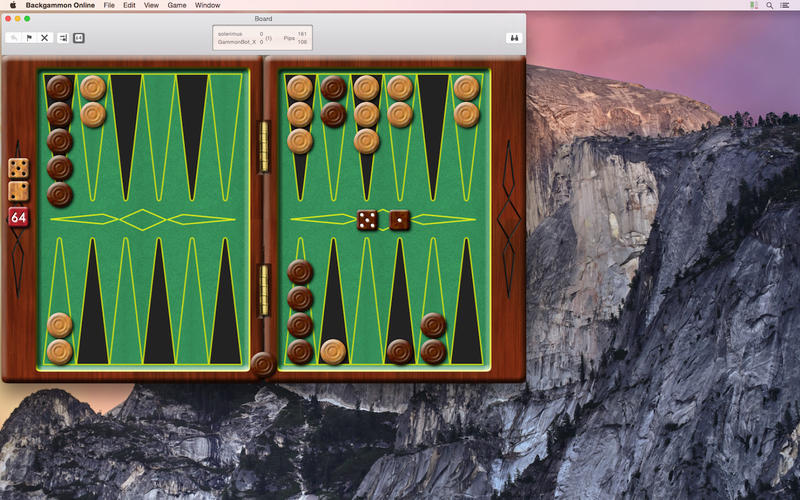This screenshot has width=800, height=500.
Task: Open the File menu
Action: [109, 5]
